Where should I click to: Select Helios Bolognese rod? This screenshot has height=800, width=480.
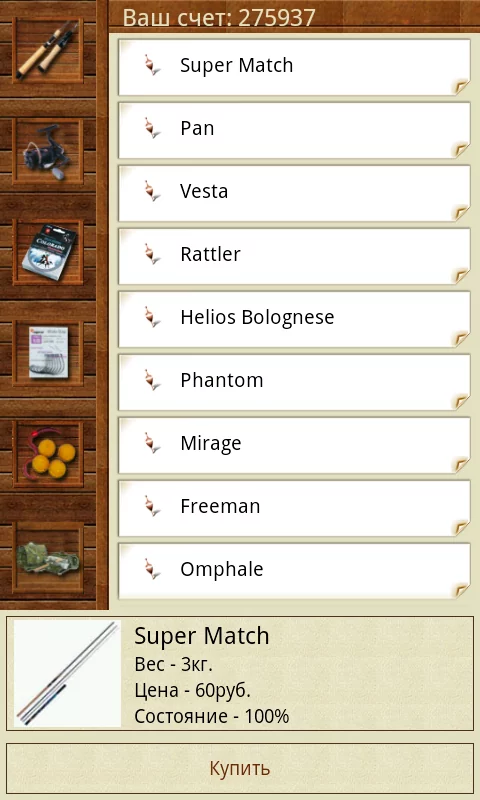tap(294, 319)
